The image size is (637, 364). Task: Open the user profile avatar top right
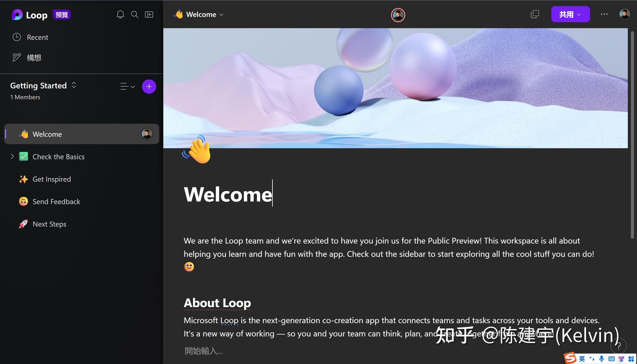pos(624,14)
